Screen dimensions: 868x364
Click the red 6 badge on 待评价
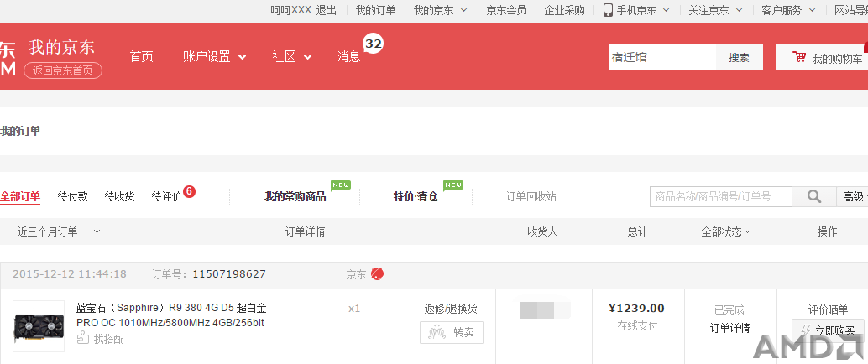click(190, 191)
